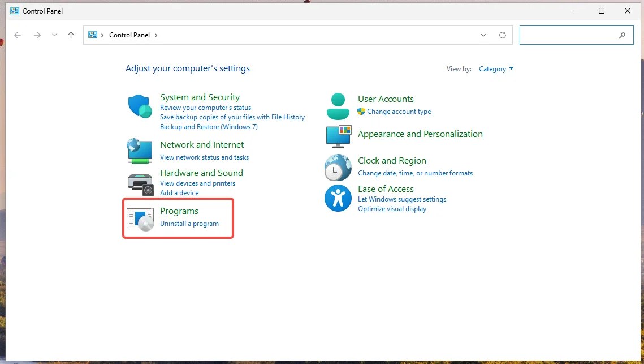This screenshot has height=364, width=644.
Task: Click the Ease of Access icon
Action: (x=338, y=198)
